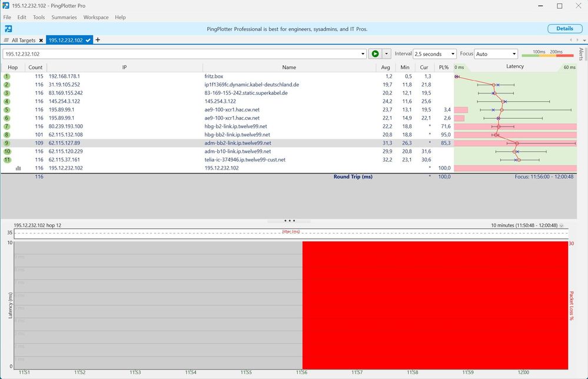
Task: Click the Details button in the banner
Action: click(564, 28)
